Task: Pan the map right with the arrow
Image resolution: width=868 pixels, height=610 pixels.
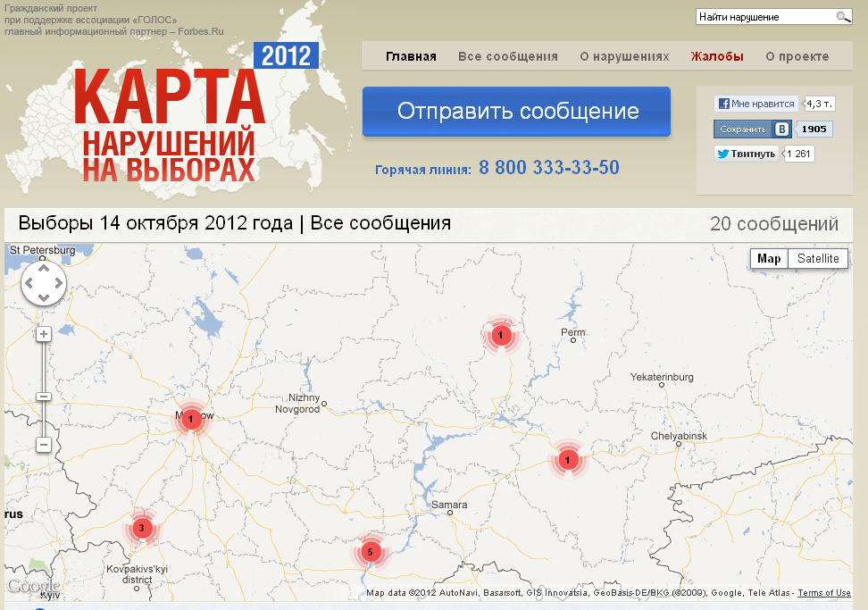Action: point(58,284)
